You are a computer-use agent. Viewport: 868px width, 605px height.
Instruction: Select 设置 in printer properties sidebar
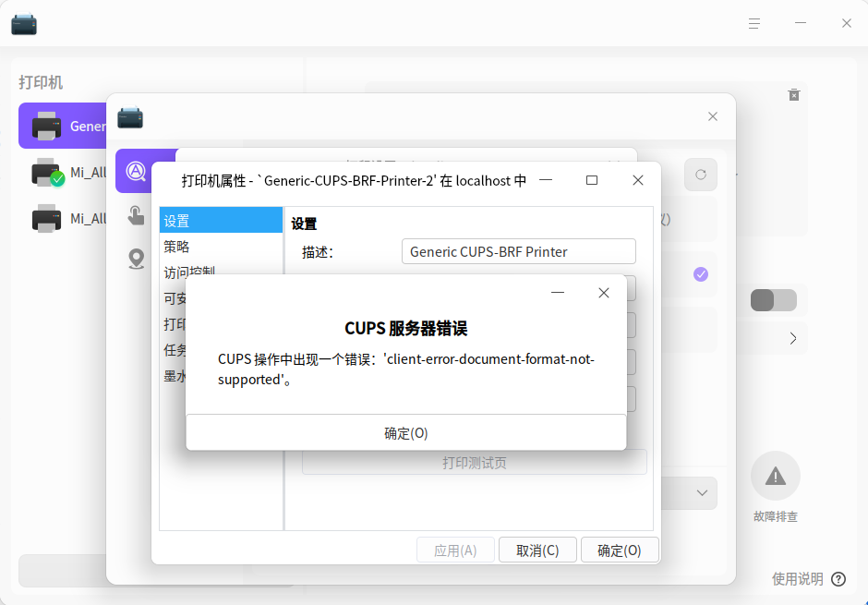pos(221,221)
